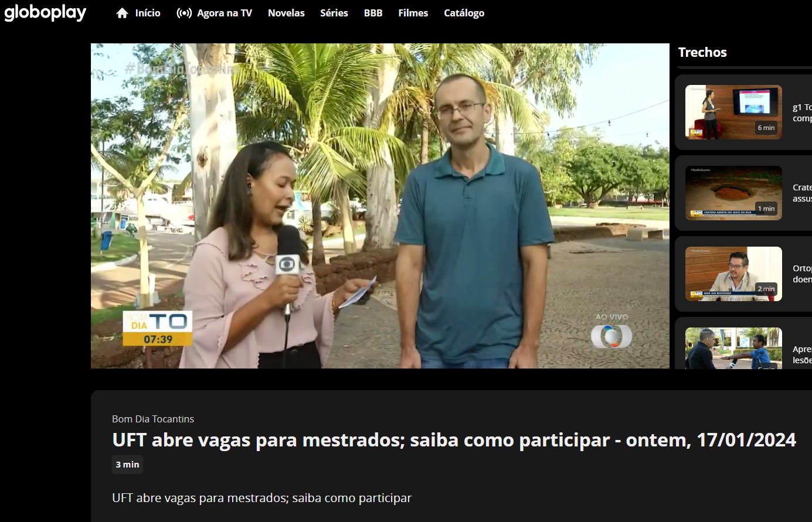
Task: Open the Novelas section
Action: 286,13
